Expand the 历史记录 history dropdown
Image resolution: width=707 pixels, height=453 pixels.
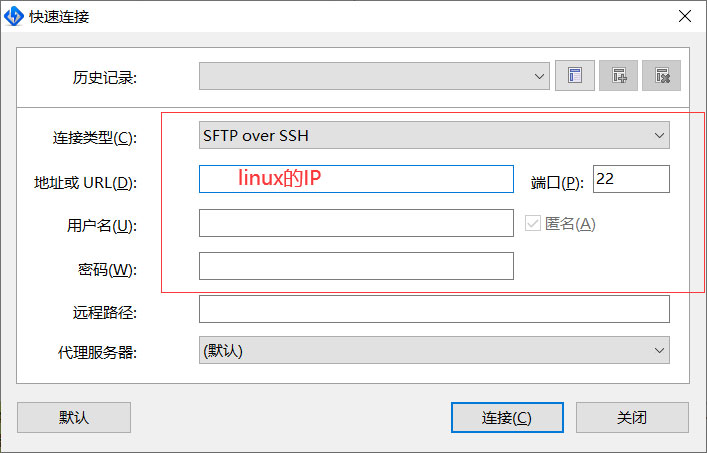point(540,76)
